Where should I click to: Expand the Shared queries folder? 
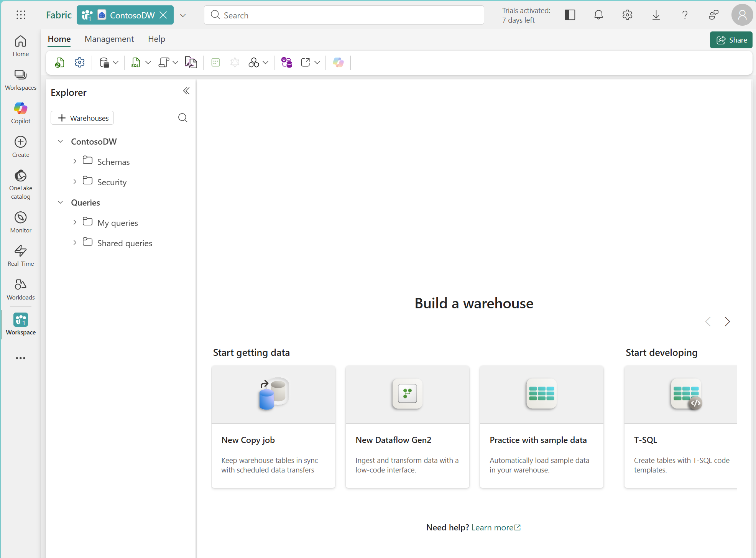[75, 243]
